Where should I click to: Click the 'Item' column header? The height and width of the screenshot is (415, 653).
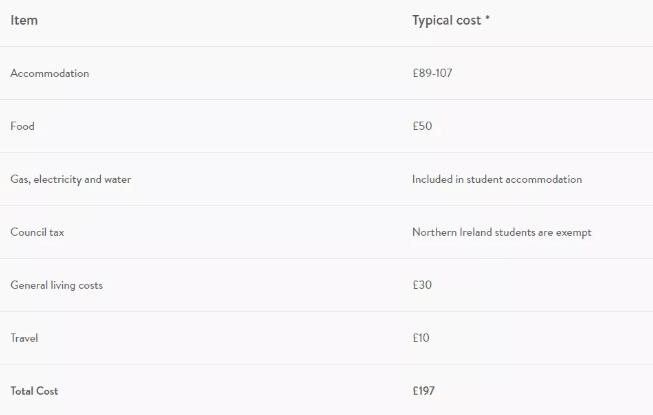pos(24,20)
